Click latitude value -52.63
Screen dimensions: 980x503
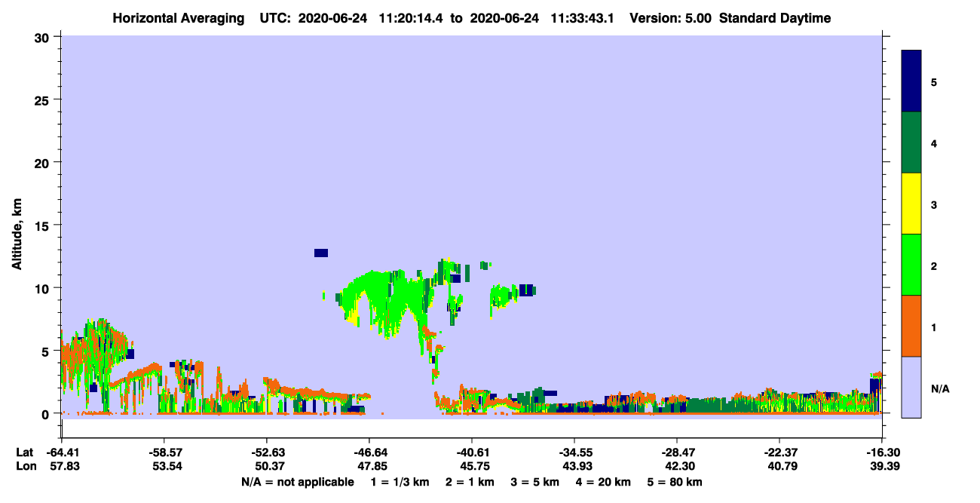(267, 452)
